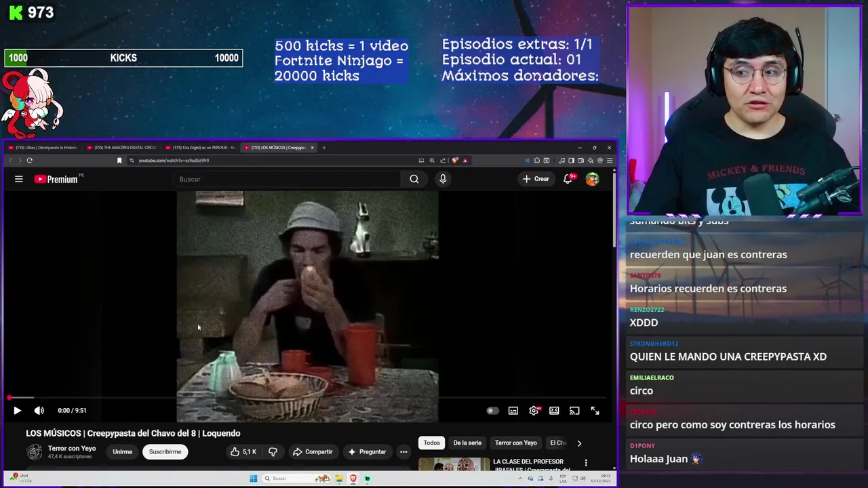Go to YouTube Premium home logo
This screenshot has width=868, height=488.
coord(56,179)
